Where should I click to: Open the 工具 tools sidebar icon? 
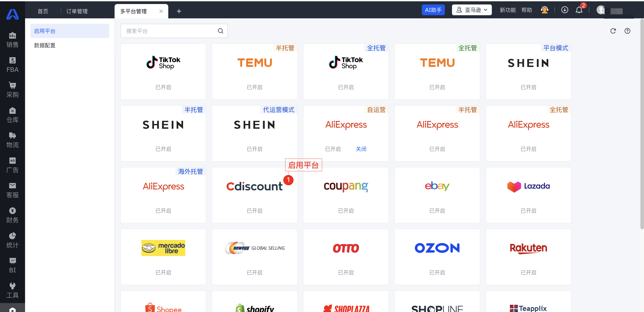click(x=12, y=290)
